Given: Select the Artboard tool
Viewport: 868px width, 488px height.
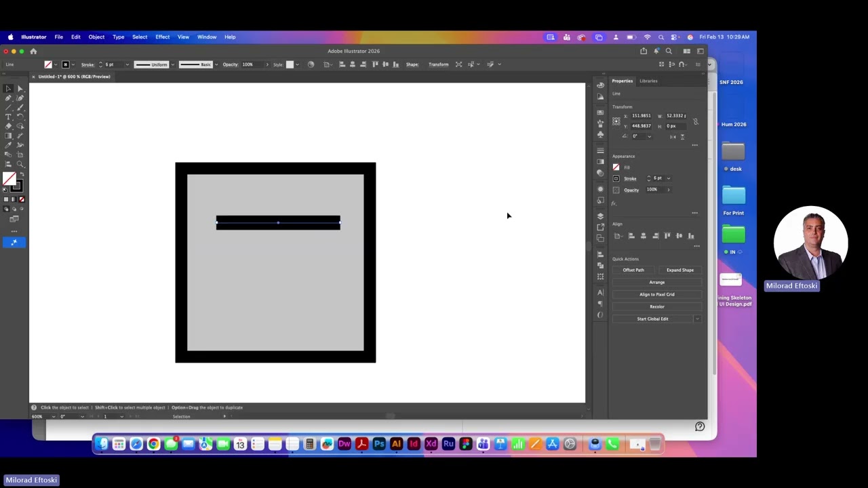Looking at the screenshot, I should point(20,155).
